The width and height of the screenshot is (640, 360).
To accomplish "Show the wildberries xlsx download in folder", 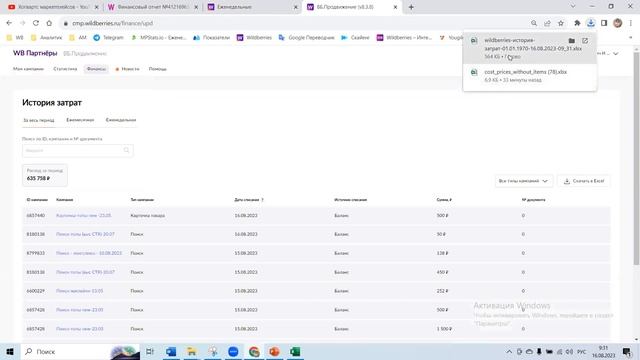I will pos(571,41).
